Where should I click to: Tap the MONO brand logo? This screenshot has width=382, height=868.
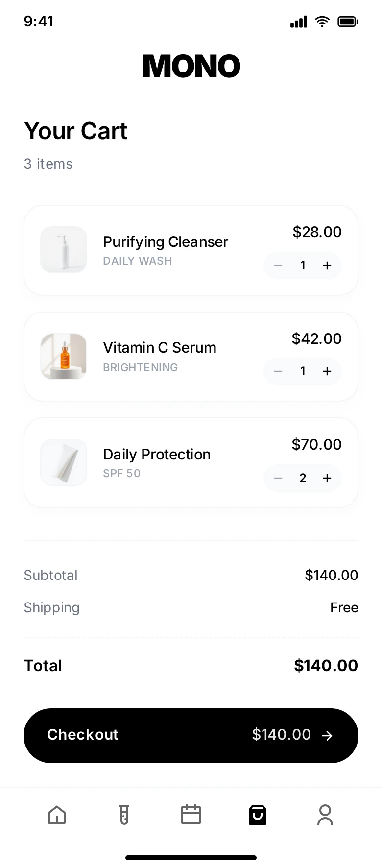click(x=191, y=67)
